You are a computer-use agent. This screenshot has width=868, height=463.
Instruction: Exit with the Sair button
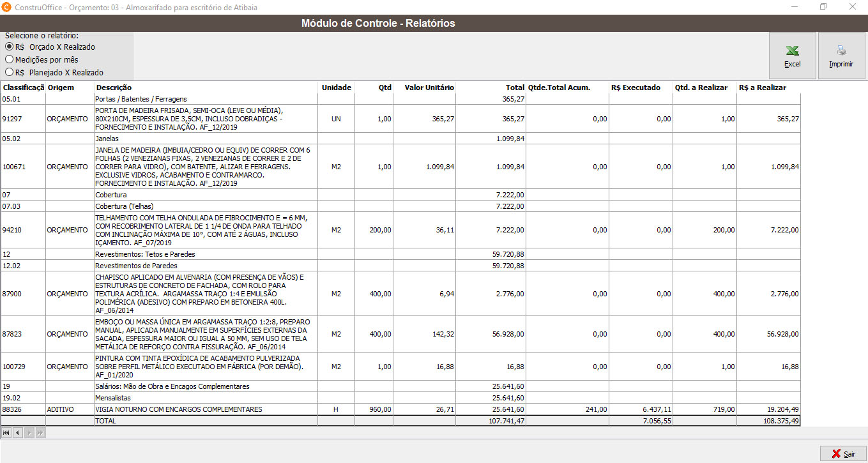pos(843,454)
